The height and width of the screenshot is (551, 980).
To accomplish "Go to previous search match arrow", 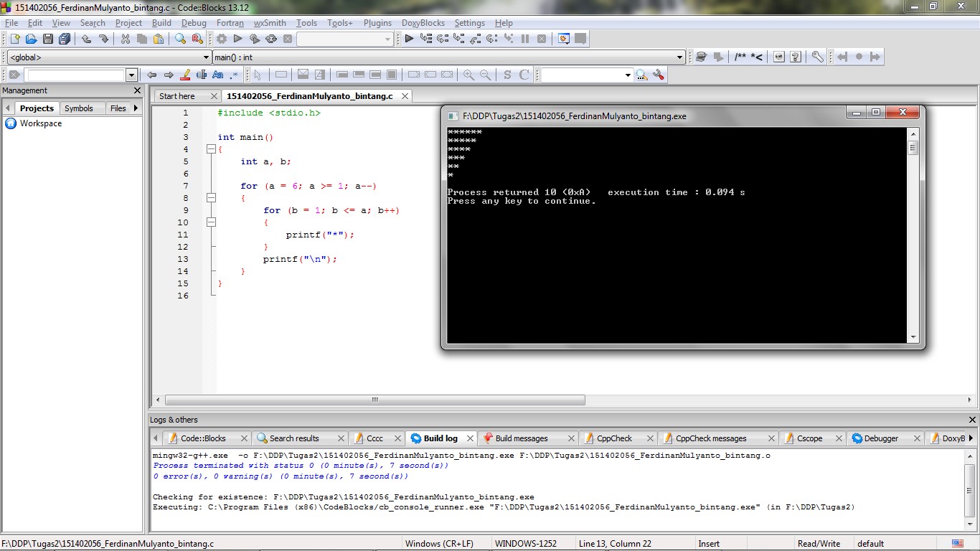I will (x=151, y=75).
